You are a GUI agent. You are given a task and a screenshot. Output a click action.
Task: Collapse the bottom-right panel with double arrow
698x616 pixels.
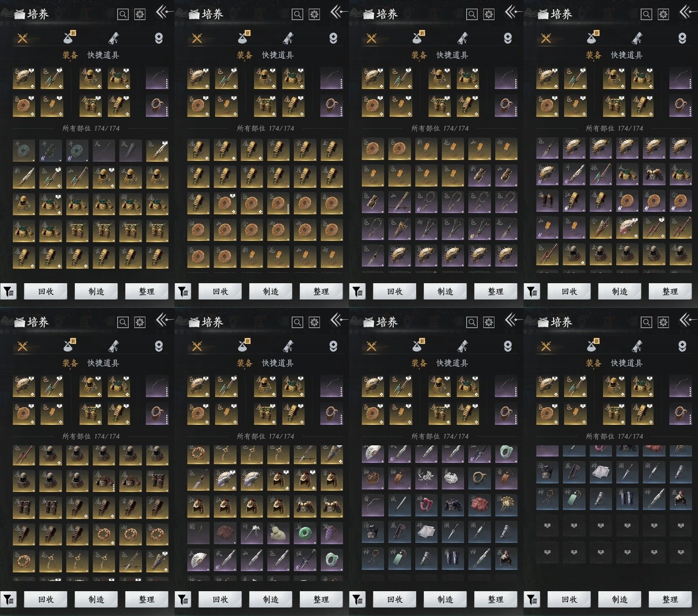(688, 320)
